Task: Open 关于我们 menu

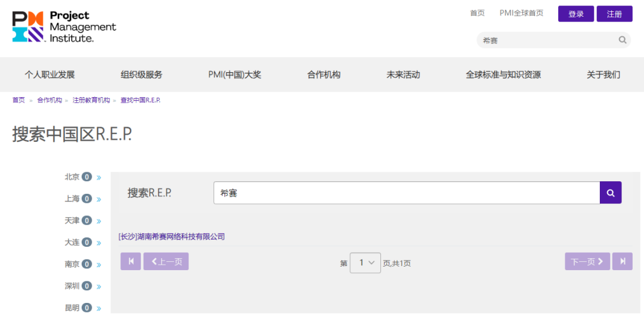Action: pyautogui.click(x=603, y=75)
